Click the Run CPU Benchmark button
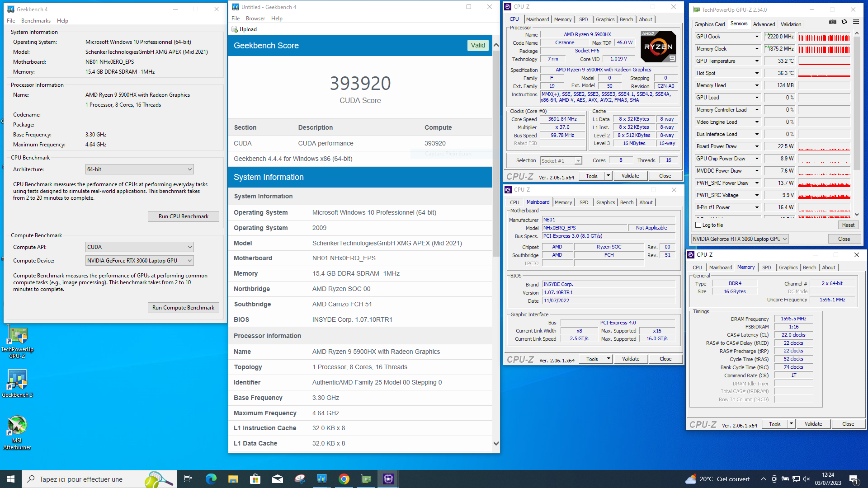 click(183, 216)
